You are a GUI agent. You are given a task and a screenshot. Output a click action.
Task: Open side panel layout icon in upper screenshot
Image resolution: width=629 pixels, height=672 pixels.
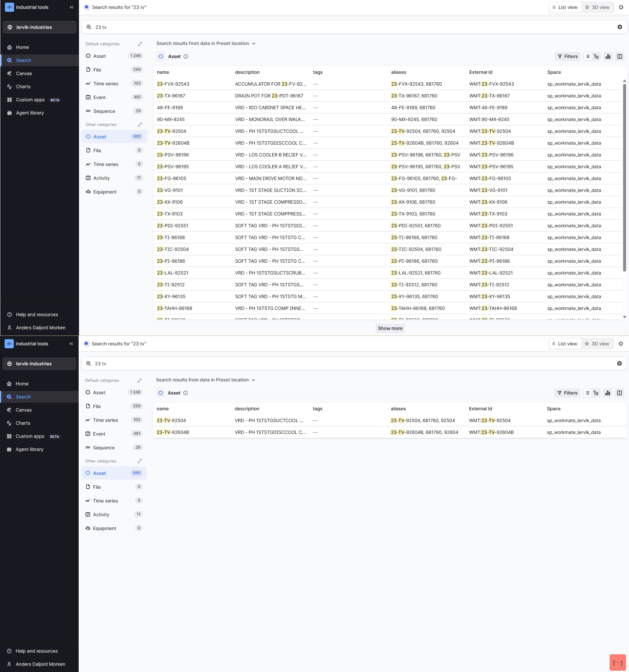[619, 56]
